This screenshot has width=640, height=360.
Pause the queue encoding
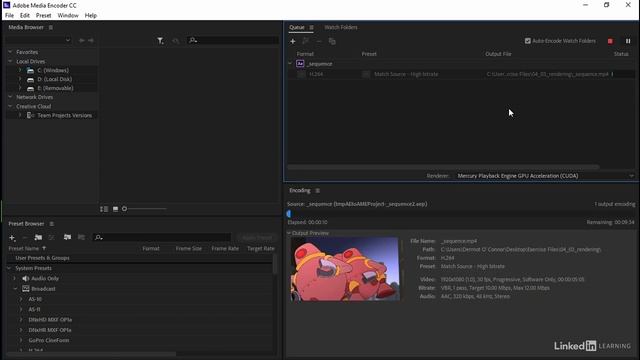coord(628,41)
